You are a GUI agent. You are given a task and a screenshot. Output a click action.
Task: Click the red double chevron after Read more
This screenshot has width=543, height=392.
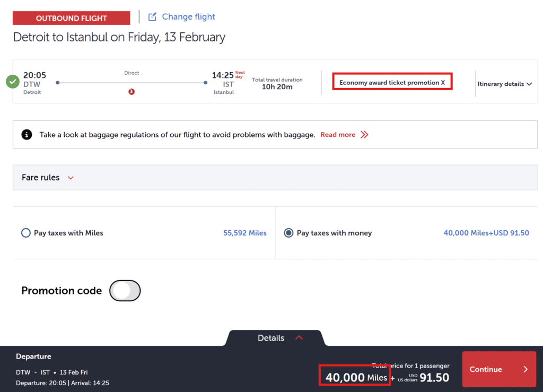tap(364, 135)
